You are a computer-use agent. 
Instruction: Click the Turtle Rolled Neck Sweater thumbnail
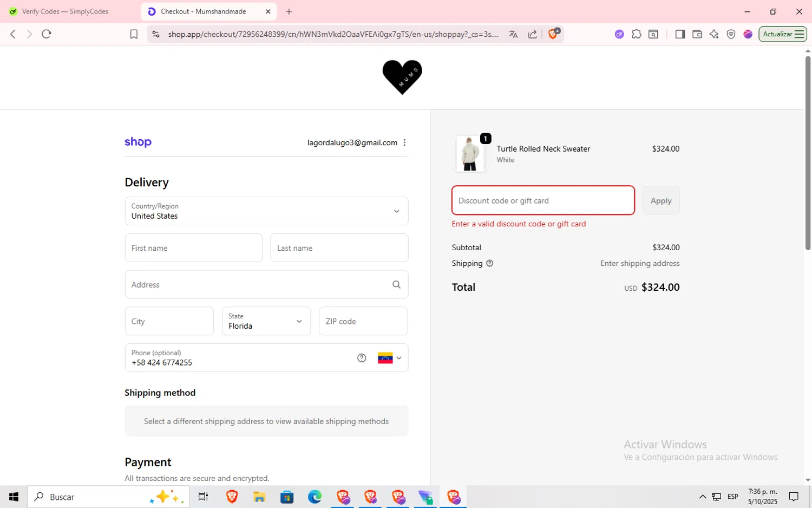click(470, 154)
